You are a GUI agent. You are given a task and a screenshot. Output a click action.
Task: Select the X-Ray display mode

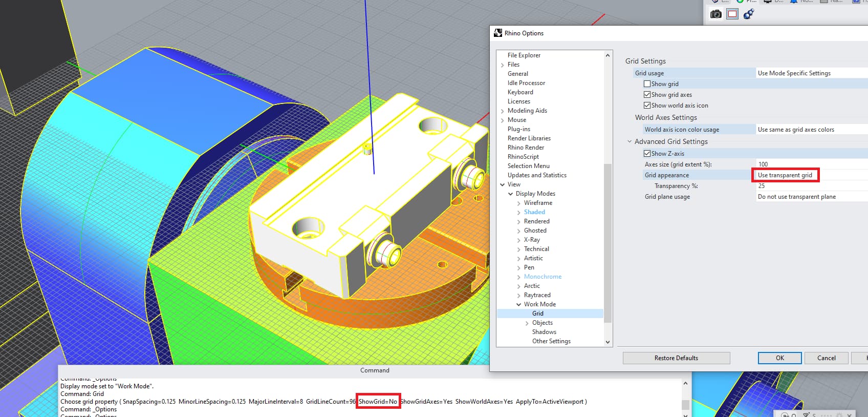coord(532,240)
